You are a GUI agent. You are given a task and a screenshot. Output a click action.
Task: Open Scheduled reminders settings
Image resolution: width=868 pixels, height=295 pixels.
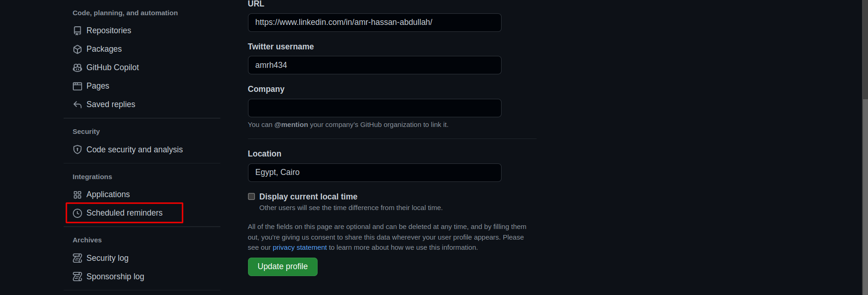pos(124,213)
